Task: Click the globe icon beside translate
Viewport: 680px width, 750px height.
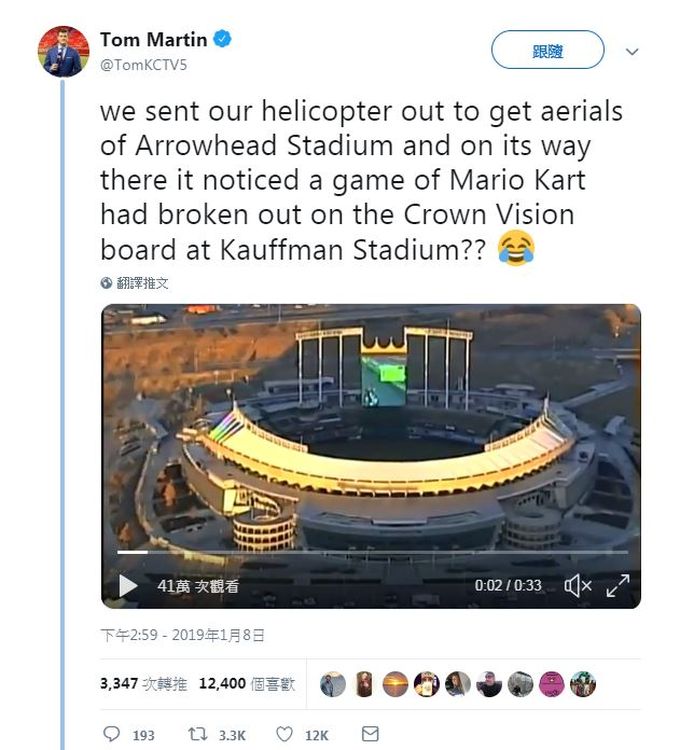Action: click(106, 283)
